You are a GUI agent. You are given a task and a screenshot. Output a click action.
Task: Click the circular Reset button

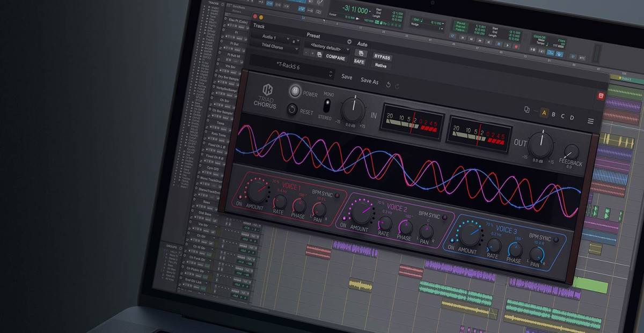[x=292, y=109]
